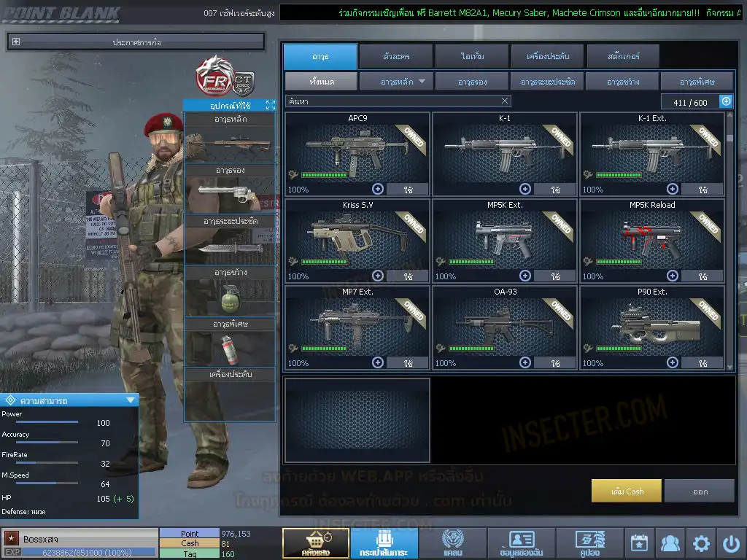Open the calendar star event icon
This screenshot has width=747, height=560.
coord(639,543)
